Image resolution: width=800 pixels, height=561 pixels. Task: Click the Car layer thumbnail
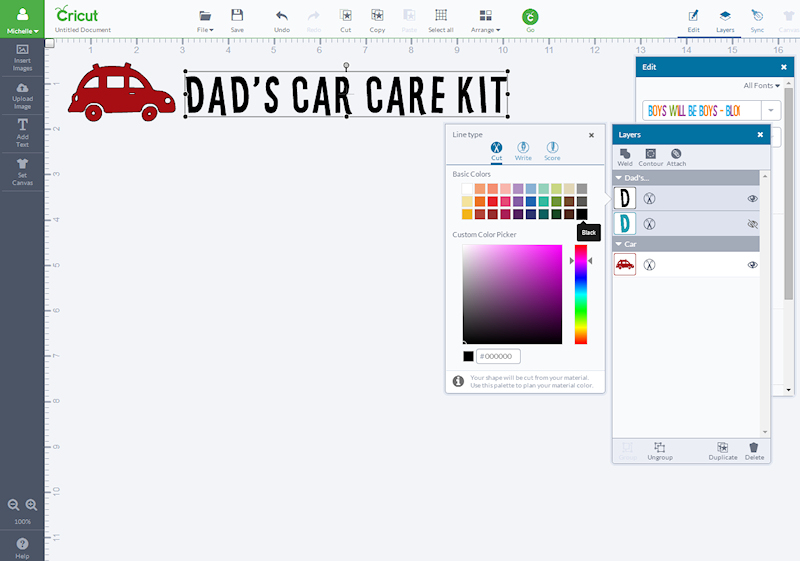(625, 265)
